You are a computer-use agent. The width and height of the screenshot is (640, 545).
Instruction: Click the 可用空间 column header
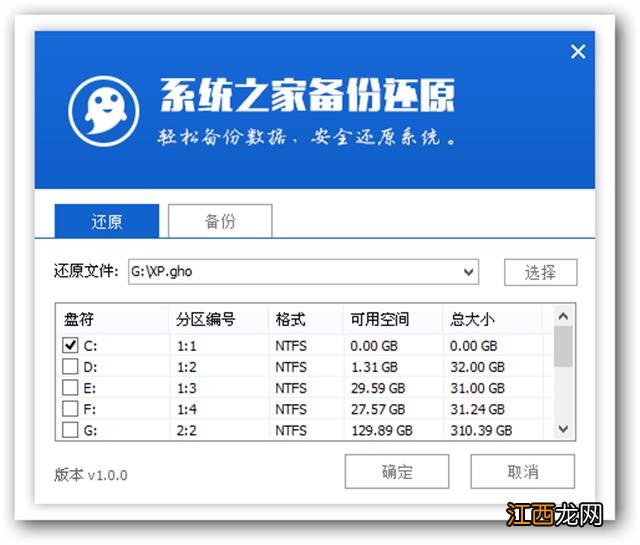point(393,319)
